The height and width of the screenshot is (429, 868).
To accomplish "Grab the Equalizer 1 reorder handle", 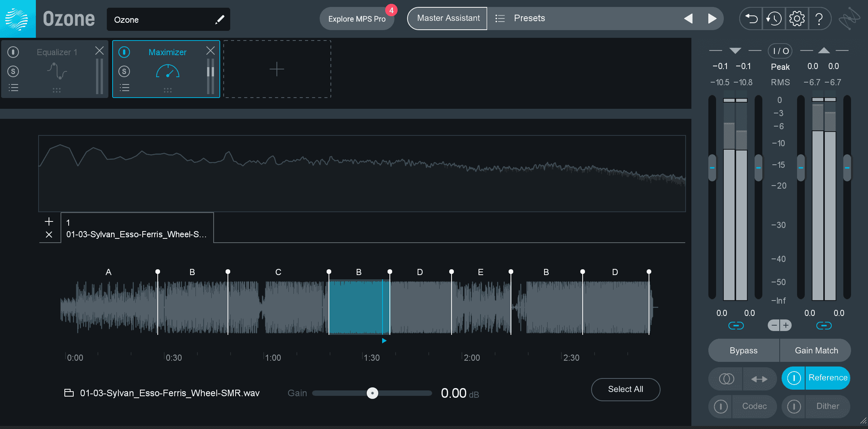I will (57, 90).
